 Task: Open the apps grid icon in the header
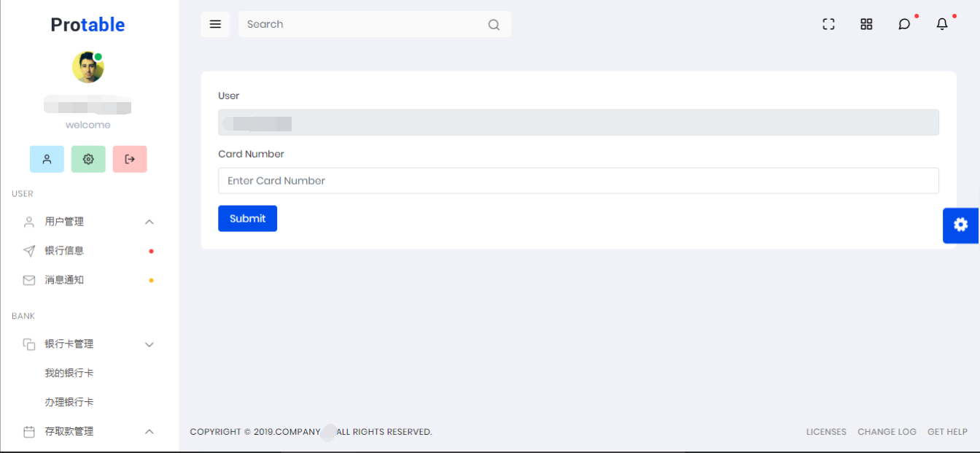(x=866, y=23)
